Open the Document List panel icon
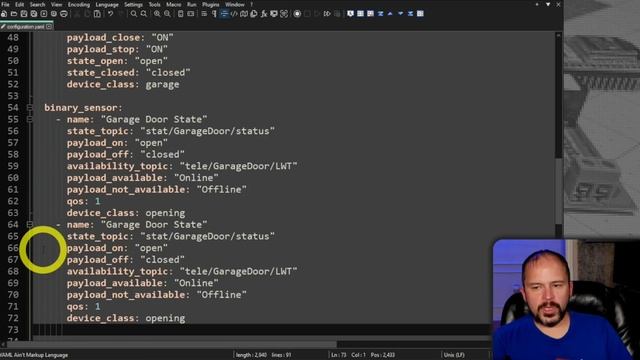 [x=253, y=14]
